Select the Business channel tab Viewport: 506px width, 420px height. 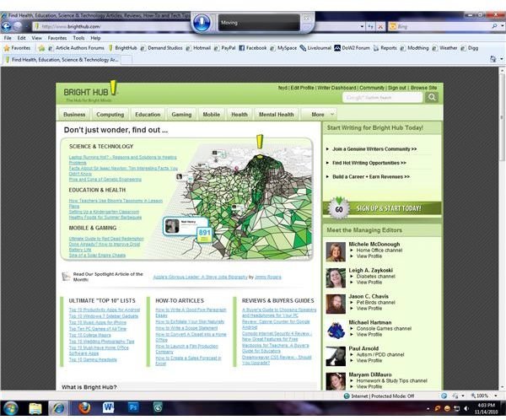coord(74,115)
